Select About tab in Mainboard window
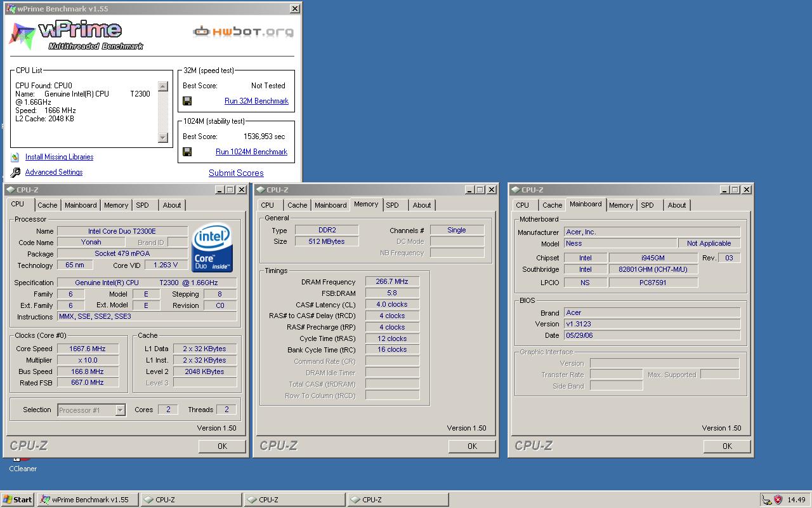Viewport: 812px width, 508px height. point(677,205)
